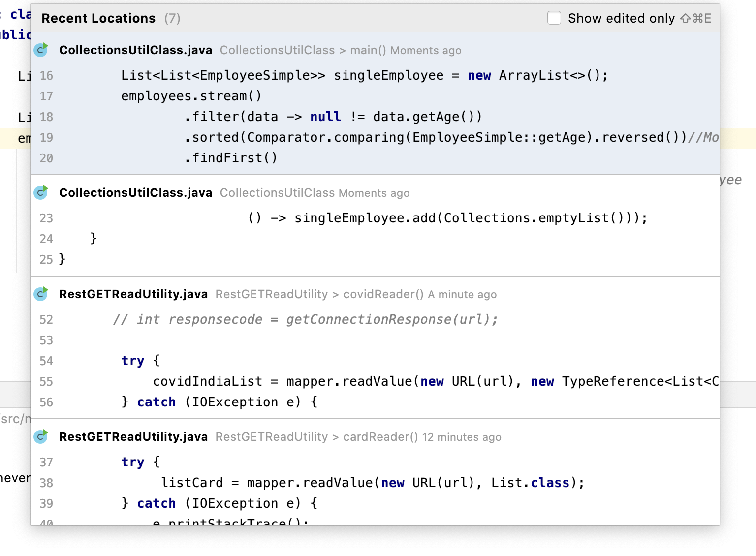
Task: Open the CollectionsUtilClass.java entry containing line 23
Action: [x=135, y=193]
